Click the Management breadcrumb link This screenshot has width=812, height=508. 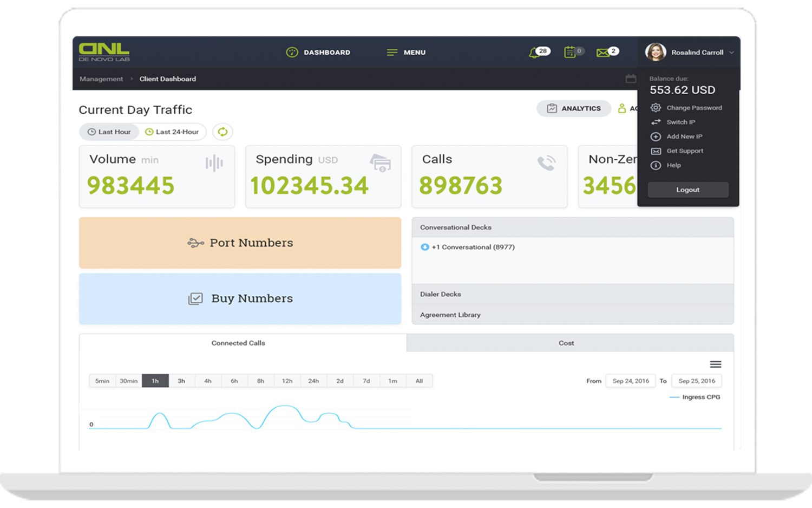point(101,79)
